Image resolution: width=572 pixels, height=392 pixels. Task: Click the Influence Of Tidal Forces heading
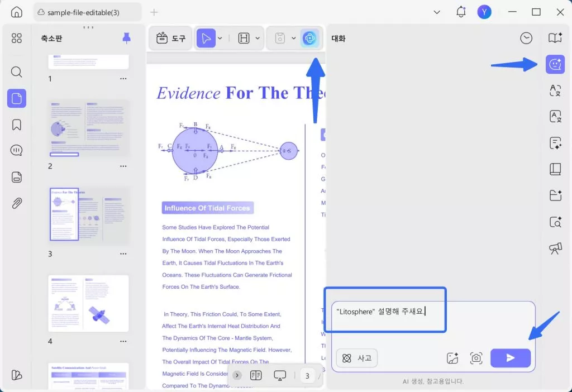tap(208, 208)
